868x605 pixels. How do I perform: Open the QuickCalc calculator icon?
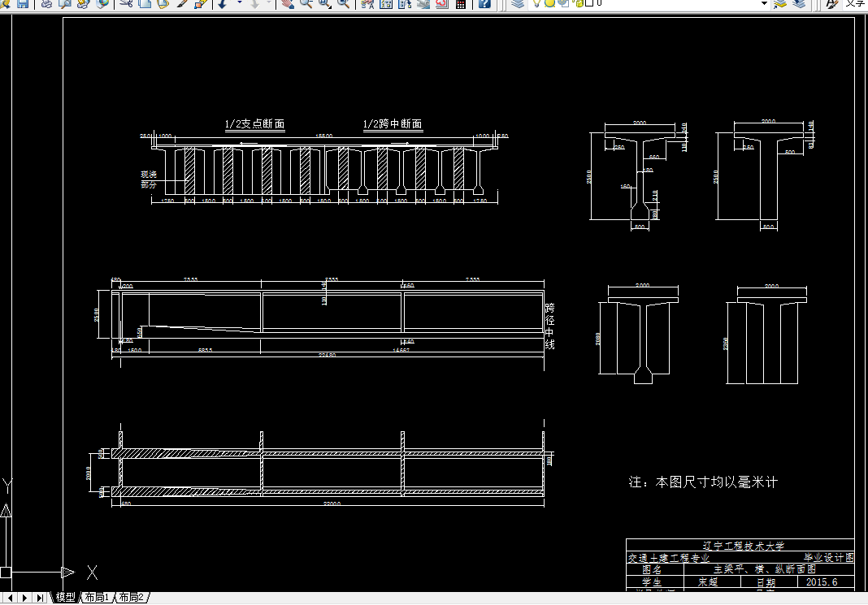[x=461, y=4]
